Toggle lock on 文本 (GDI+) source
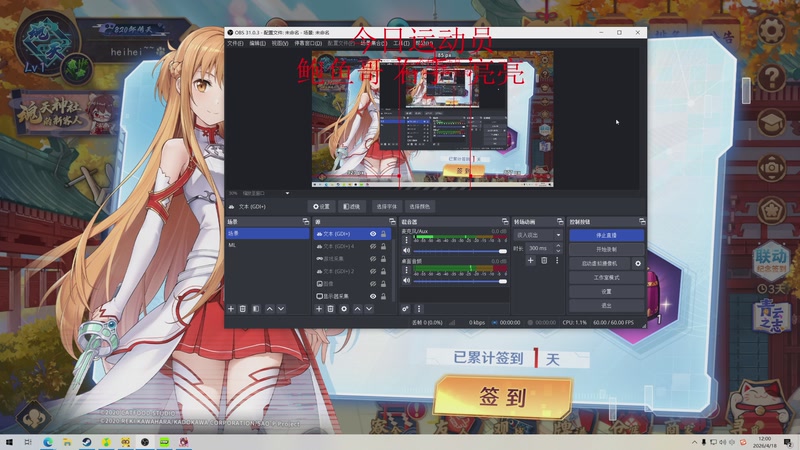Screen dimensions: 800x450 384,234
